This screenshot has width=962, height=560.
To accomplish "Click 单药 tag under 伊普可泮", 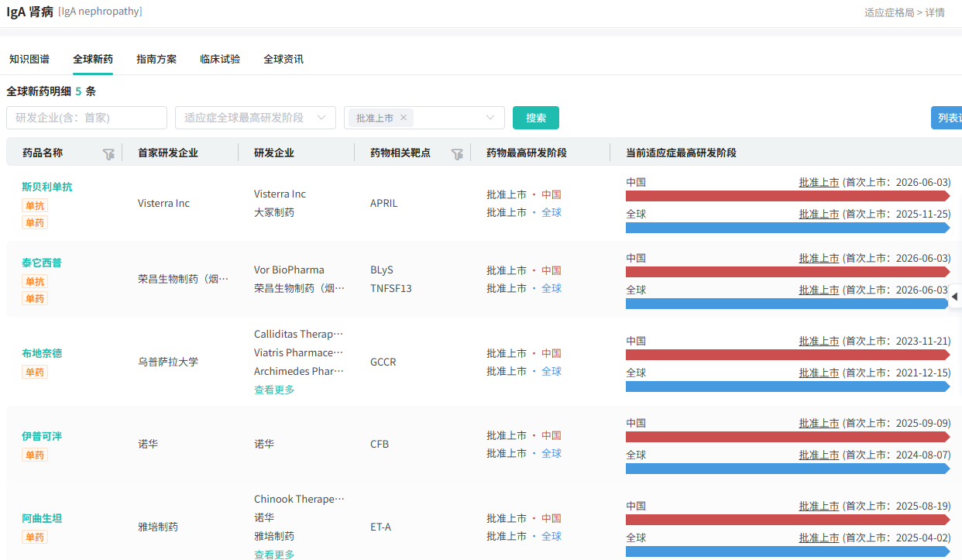I will pos(35,455).
